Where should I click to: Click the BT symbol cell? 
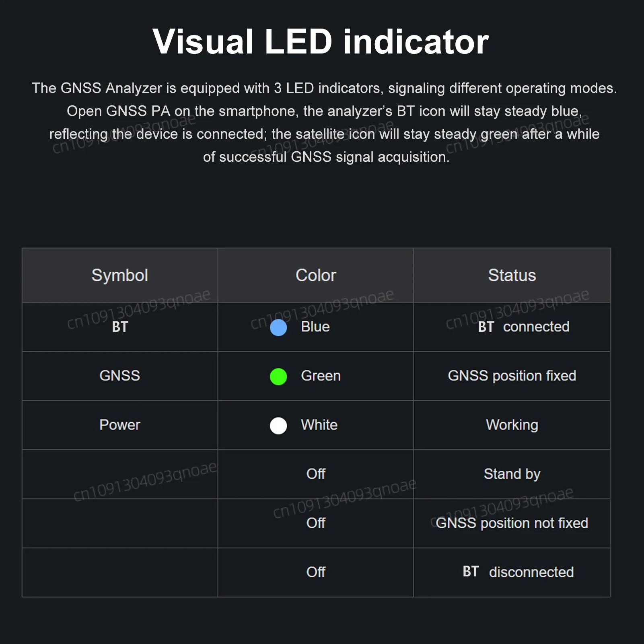coord(120,327)
